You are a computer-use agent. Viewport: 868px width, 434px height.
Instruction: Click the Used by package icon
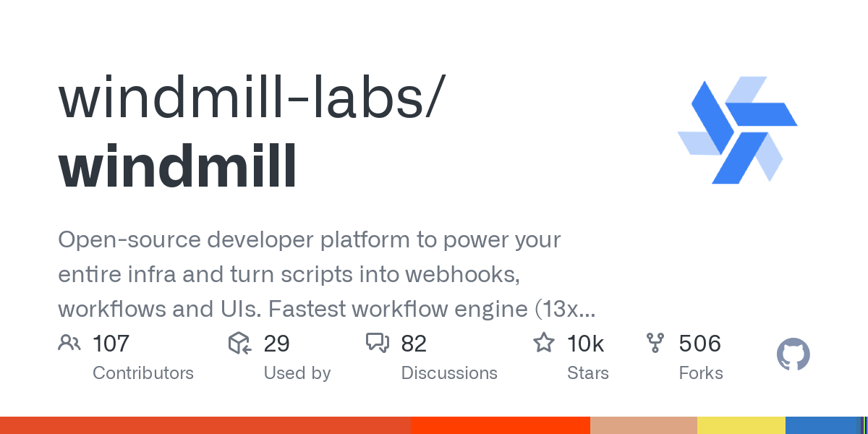(239, 343)
